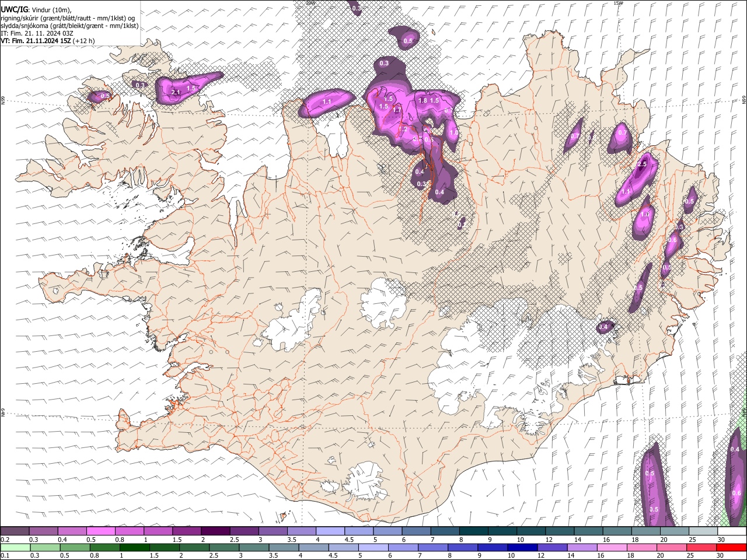
Task: Click the upper snow legend swatch starting at 0.8
Action: 130,531
